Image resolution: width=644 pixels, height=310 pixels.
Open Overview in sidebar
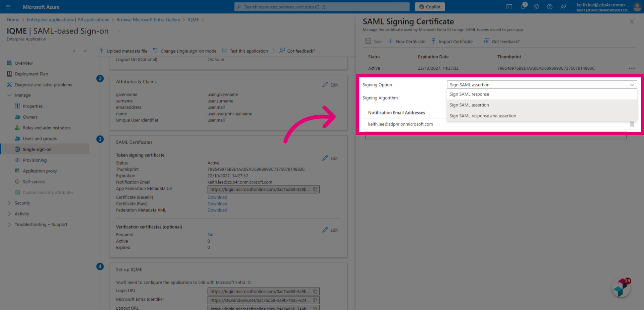[x=23, y=63]
